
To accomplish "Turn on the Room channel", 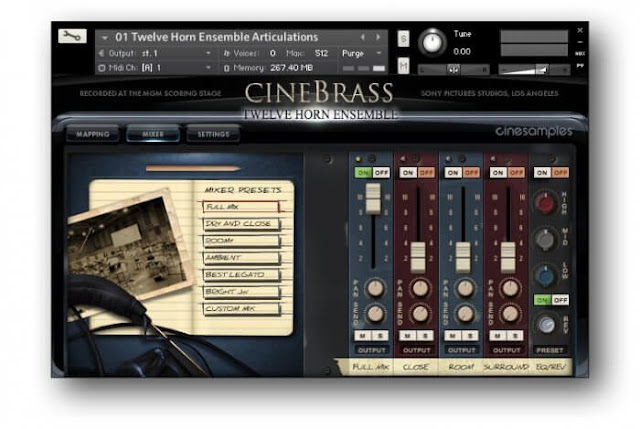I will pyautogui.click(x=453, y=173).
